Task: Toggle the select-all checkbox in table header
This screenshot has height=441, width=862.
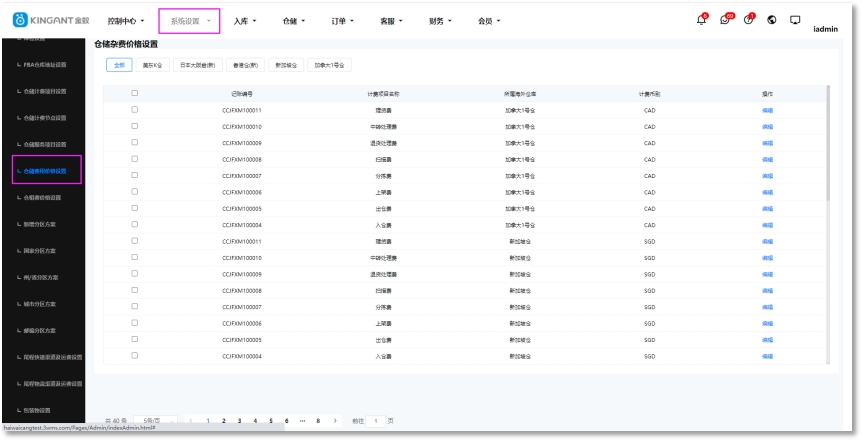Action: click(x=134, y=93)
